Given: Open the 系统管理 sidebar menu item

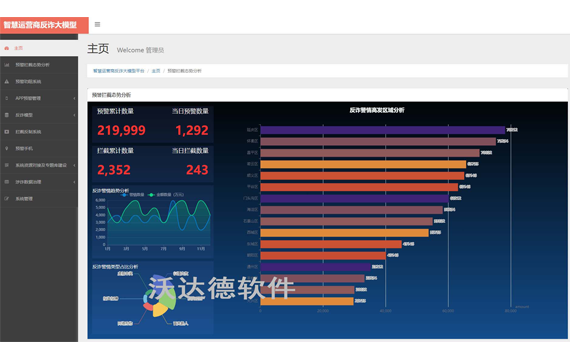Looking at the screenshot, I should tap(39, 199).
